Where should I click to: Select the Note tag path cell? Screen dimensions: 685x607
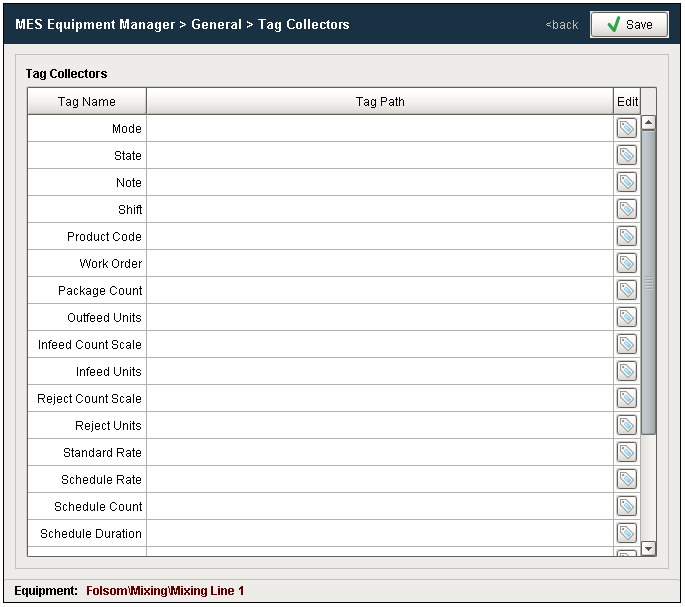(380, 182)
